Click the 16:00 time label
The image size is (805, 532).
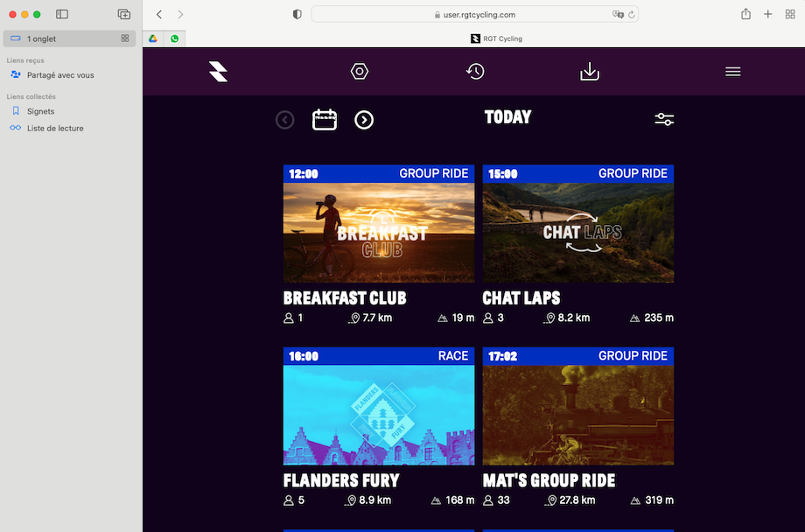304,356
